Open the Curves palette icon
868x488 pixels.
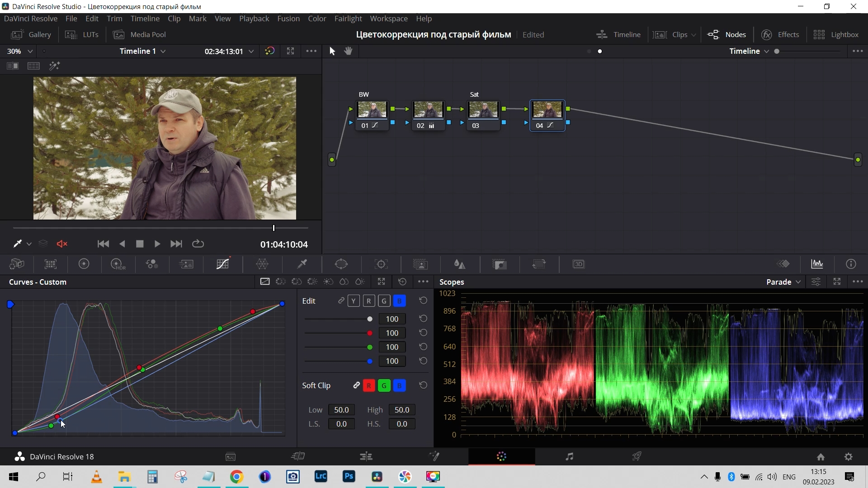coord(223,264)
